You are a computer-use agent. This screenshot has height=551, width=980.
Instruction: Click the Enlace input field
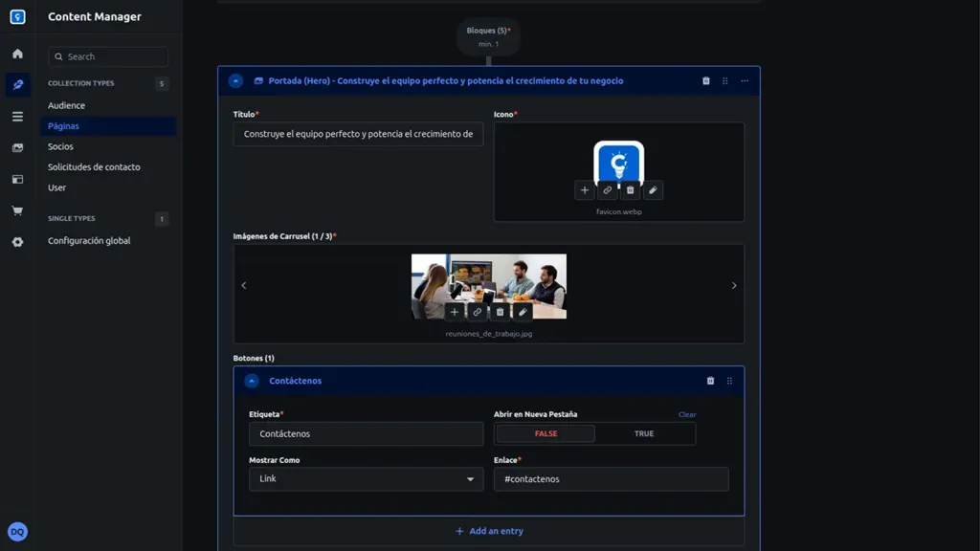pos(612,479)
